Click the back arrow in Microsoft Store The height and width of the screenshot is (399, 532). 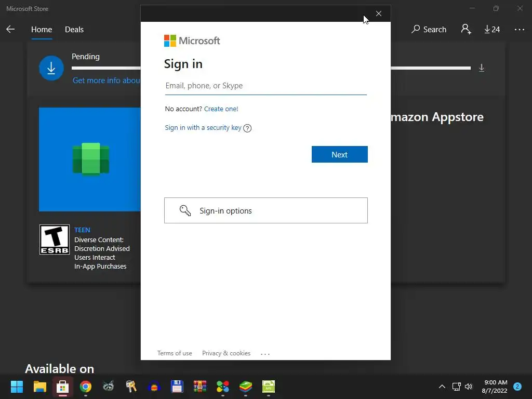click(10, 29)
